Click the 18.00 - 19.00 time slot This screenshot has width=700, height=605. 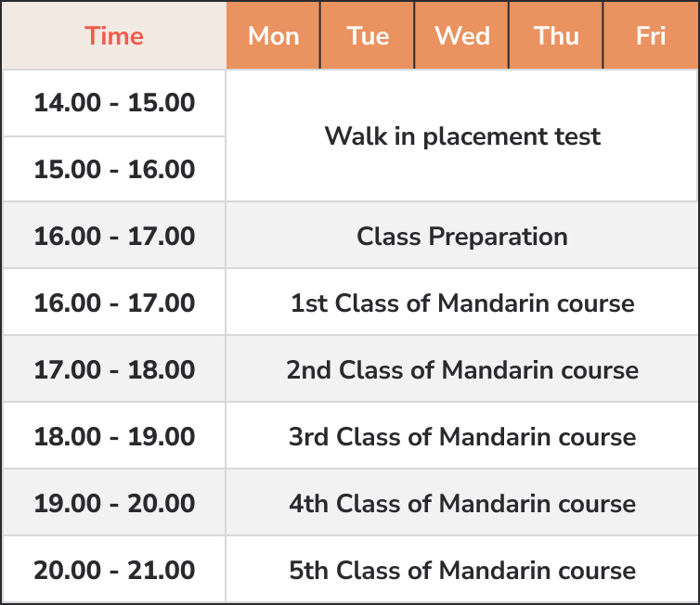[x=114, y=436]
